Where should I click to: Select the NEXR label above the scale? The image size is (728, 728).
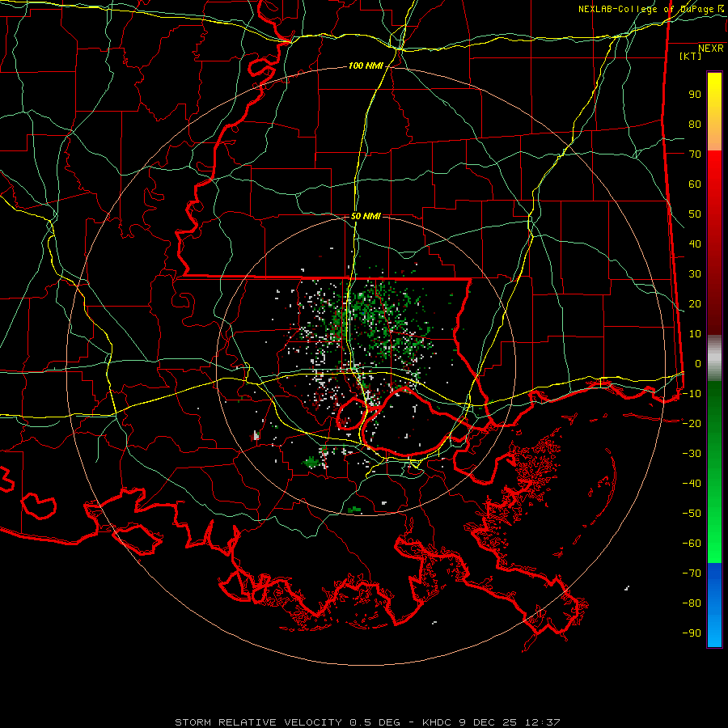710,49
